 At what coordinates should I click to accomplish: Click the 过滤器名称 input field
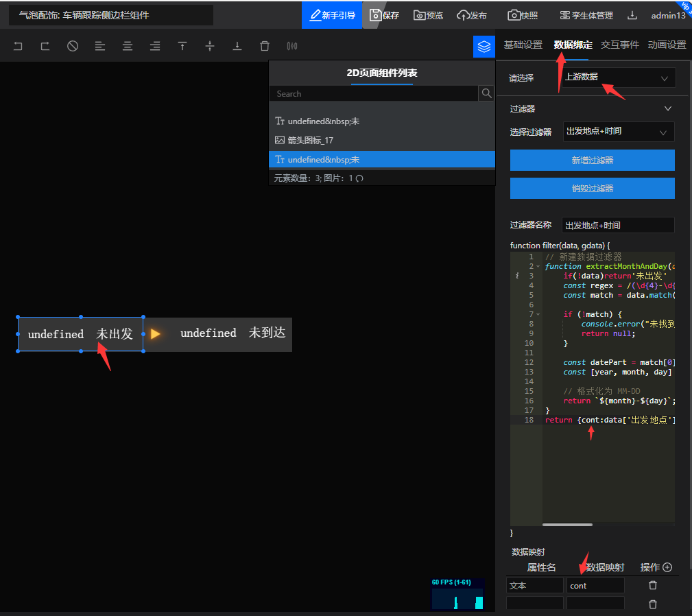[617, 225]
